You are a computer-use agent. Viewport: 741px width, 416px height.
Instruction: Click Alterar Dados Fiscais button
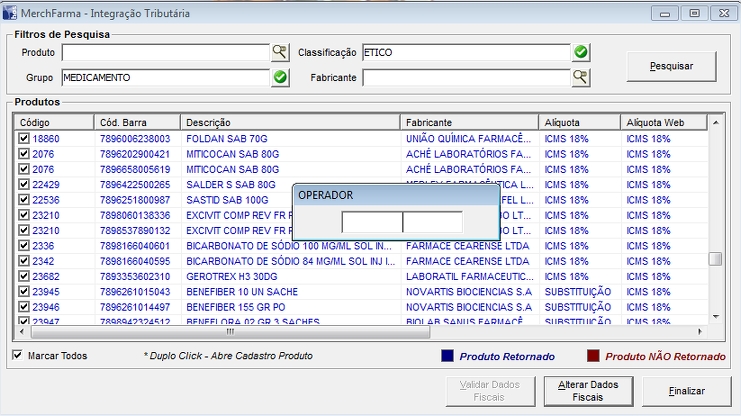coord(588,391)
